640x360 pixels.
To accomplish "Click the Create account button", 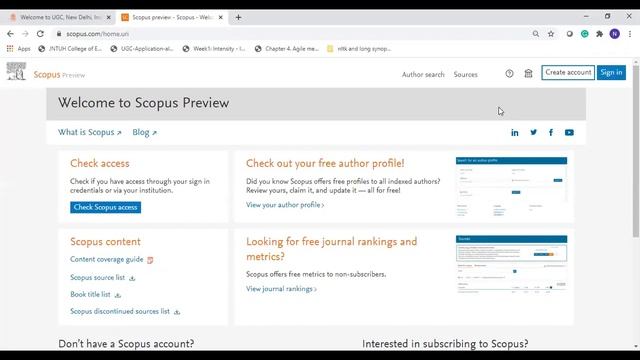I will pos(568,73).
